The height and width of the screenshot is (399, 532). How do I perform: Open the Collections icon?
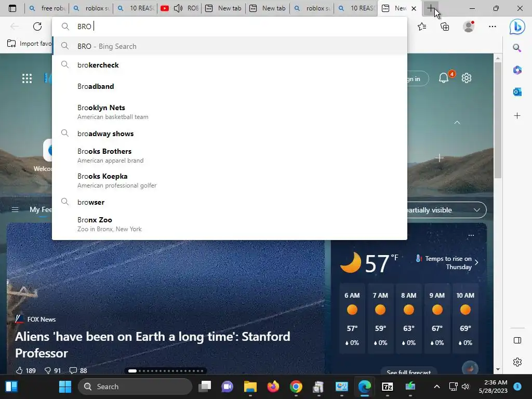[445, 26]
